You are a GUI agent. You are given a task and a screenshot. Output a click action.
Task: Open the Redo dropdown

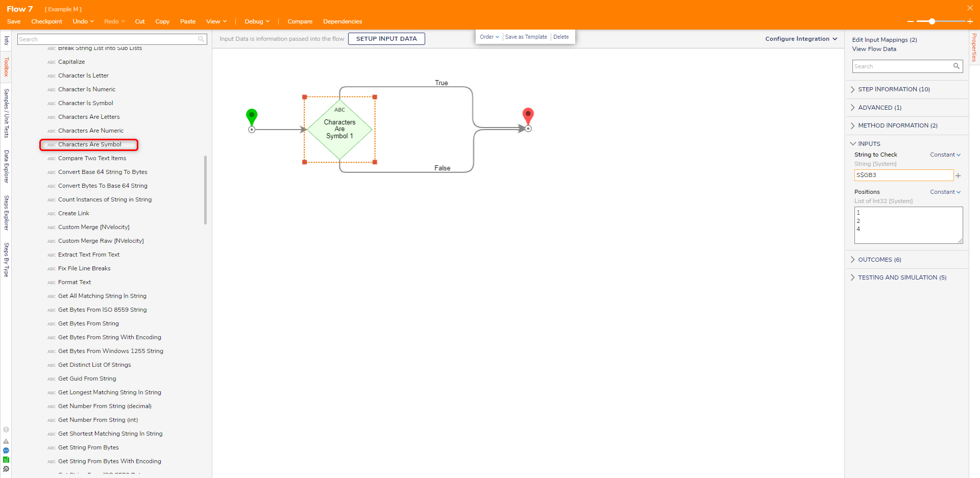click(114, 21)
